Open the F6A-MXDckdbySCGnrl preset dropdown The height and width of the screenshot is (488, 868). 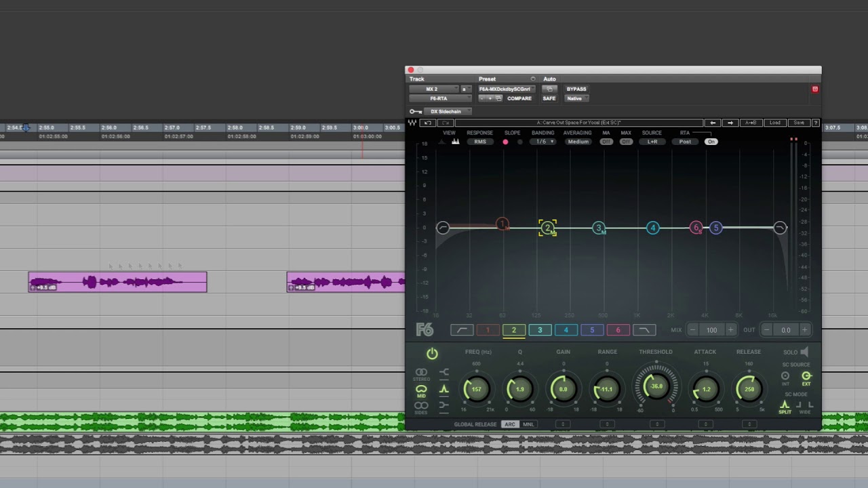[x=507, y=89]
